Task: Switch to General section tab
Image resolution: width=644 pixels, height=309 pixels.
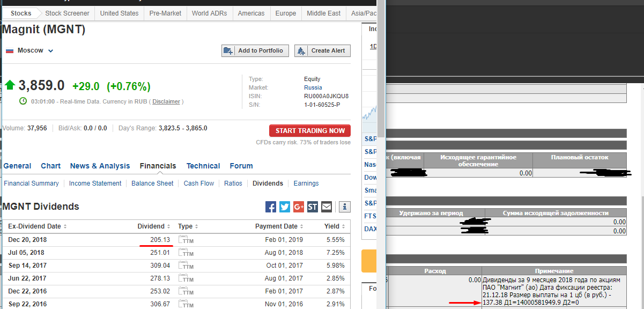Action: pos(18,166)
